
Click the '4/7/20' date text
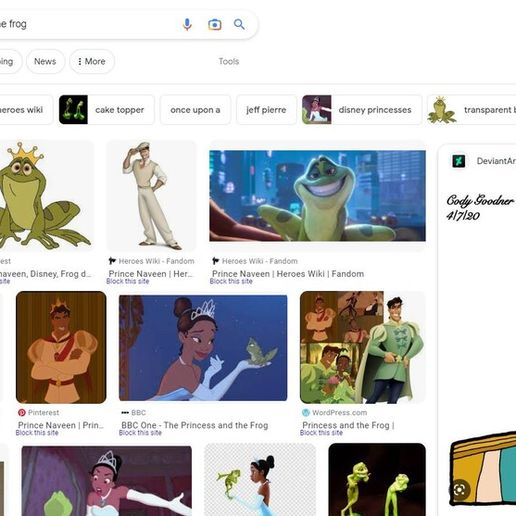(463, 216)
